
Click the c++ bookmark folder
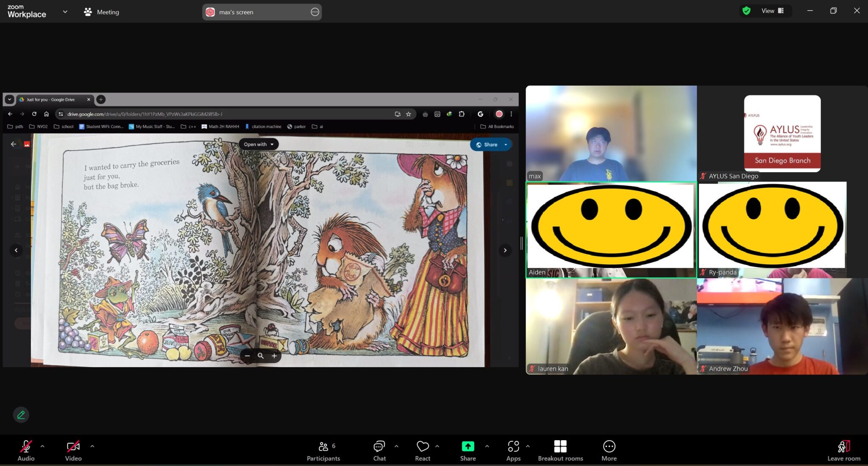click(x=188, y=126)
